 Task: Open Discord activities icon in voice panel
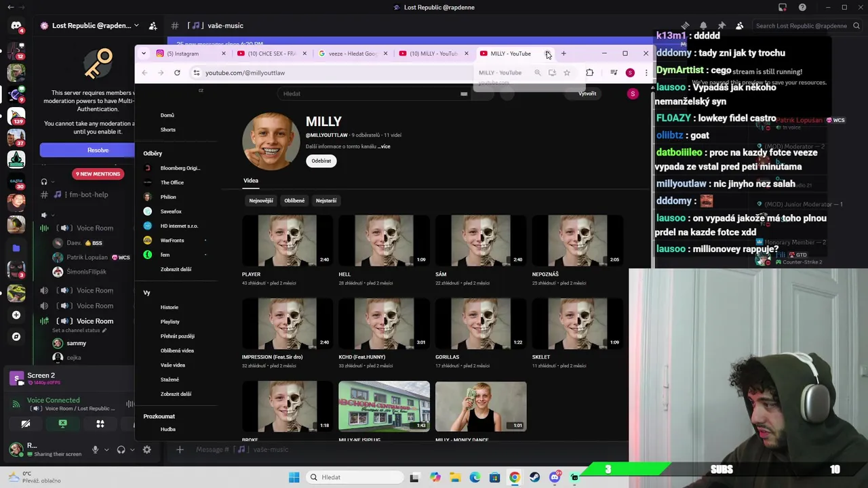click(100, 424)
